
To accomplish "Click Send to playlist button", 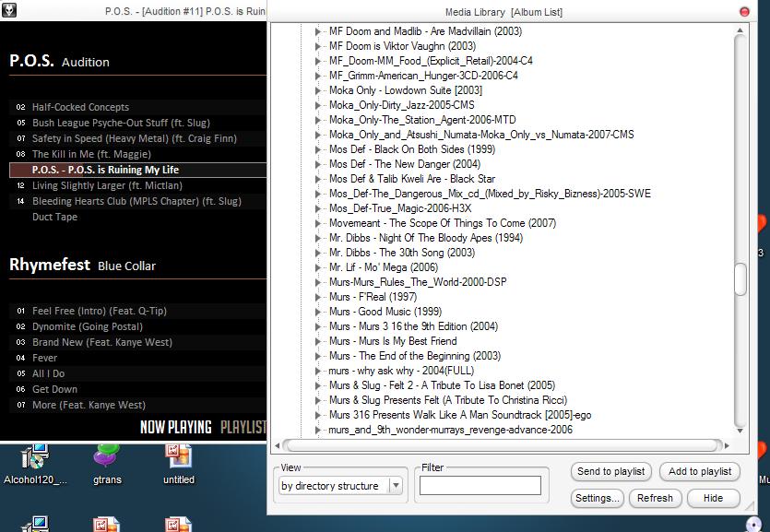I will (610, 471).
